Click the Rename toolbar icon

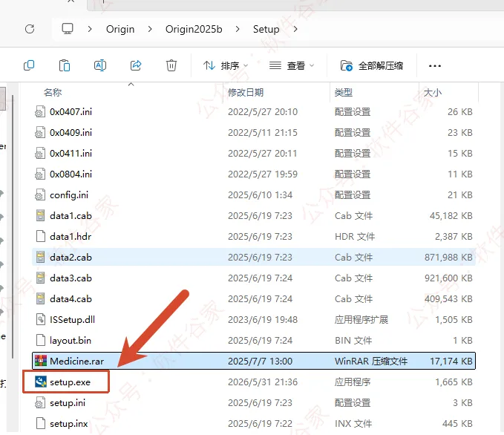pos(100,65)
